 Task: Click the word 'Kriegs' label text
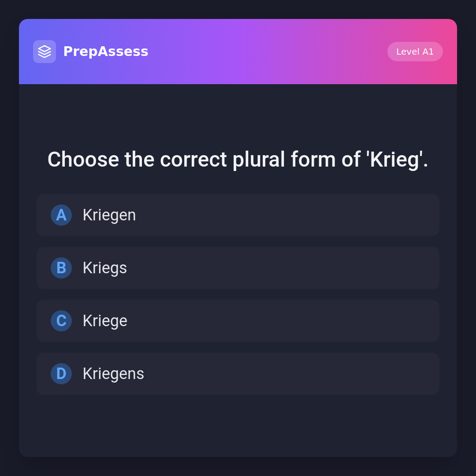click(x=105, y=268)
